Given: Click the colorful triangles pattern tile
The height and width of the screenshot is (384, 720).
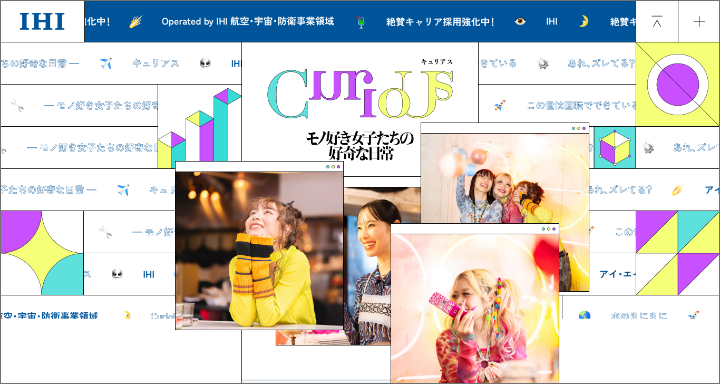Looking at the screenshot, I should 677,253.
